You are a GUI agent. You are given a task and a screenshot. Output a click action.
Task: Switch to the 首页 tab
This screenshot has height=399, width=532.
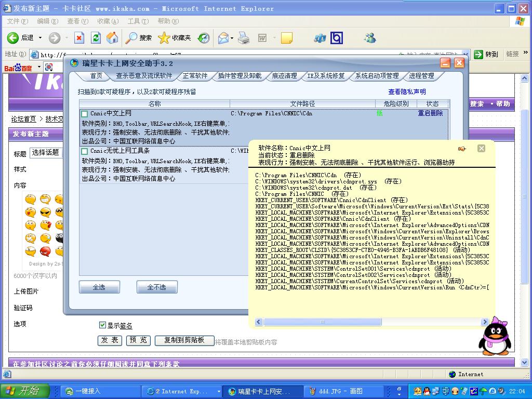click(96, 76)
